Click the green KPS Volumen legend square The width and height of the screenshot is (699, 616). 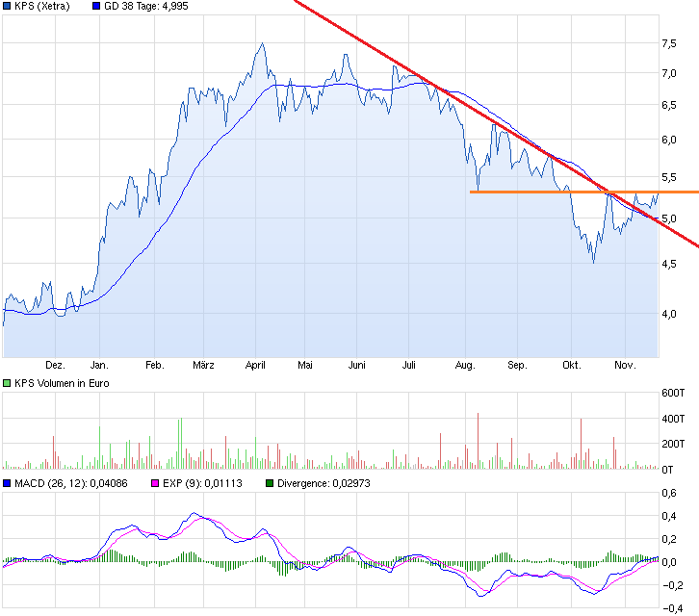(x=8, y=383)
